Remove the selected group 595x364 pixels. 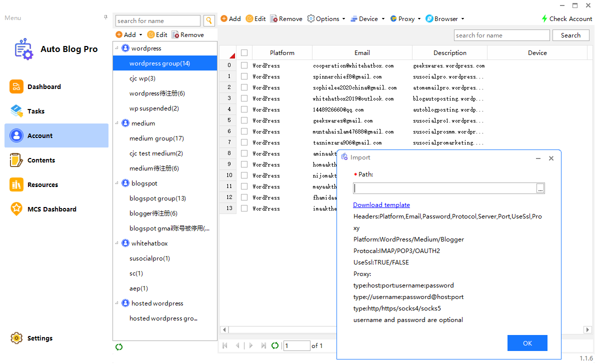(188, 34)
